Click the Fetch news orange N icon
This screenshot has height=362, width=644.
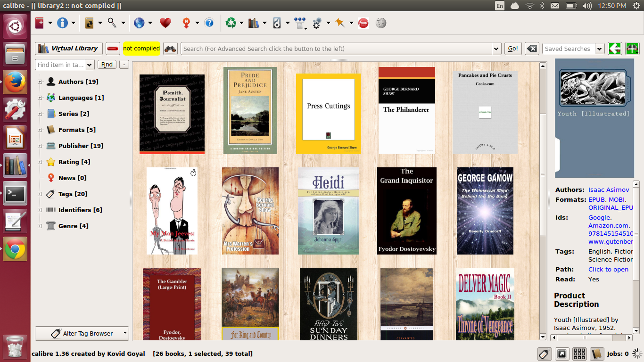click(x=187, y=23)
